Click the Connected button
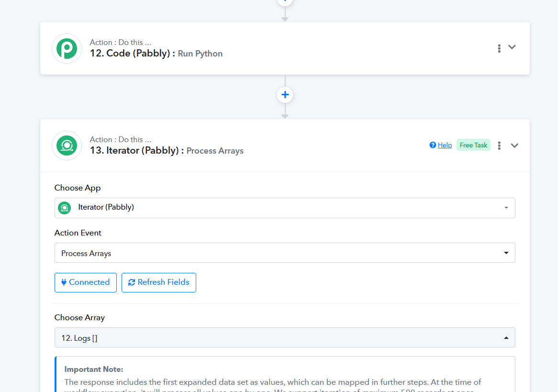Image resolution: width=558 pixels, height=392 pixels. click(85, 282)
